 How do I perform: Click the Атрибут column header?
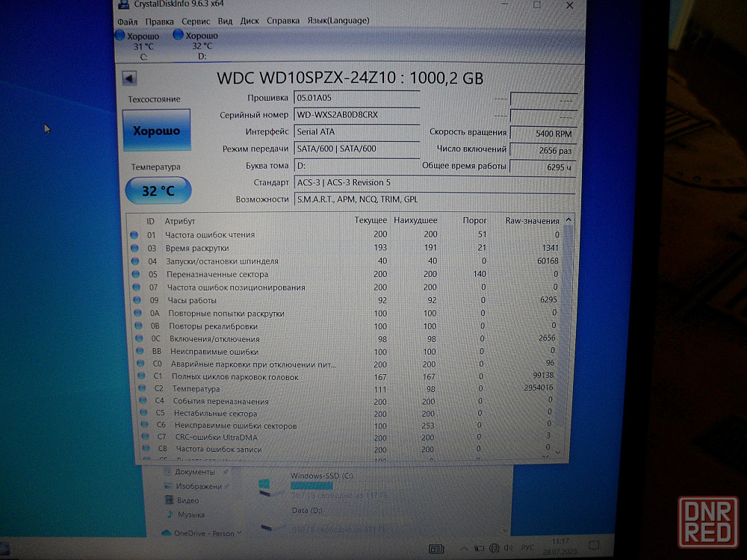179,222
